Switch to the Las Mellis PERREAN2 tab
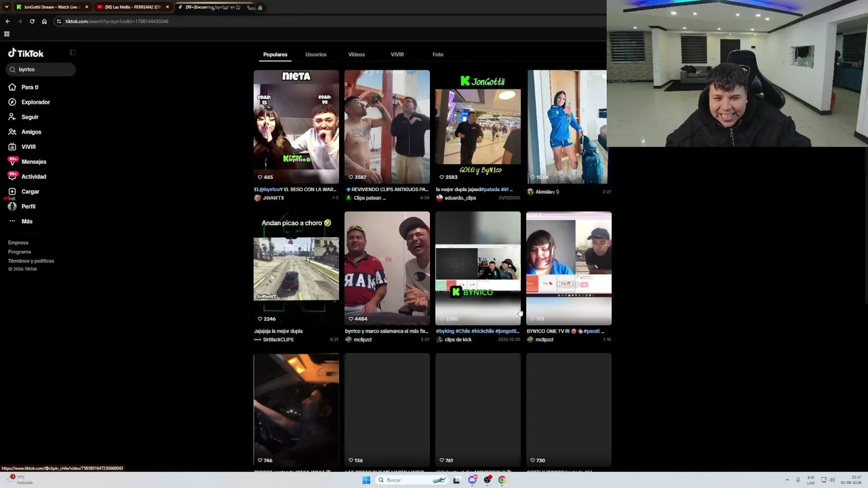The width and height of the screenshot is (868, 488). pos(132,7)
